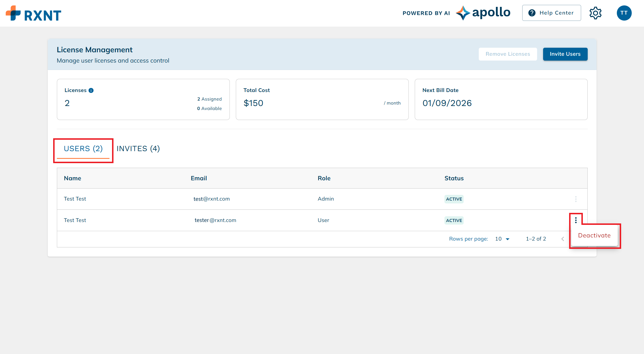The height and width of the screenshot is (354, 644).
Task: Open the kebab menu for the Admin user
Action: tap(576, 199)
